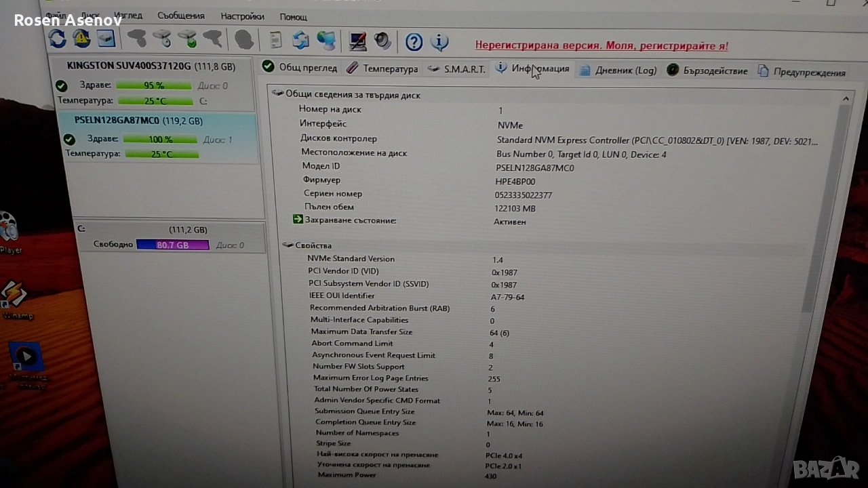Click the blue info bubble toolbar icon
This screenshot has width=868, height=488.
[x=439, y=42]
